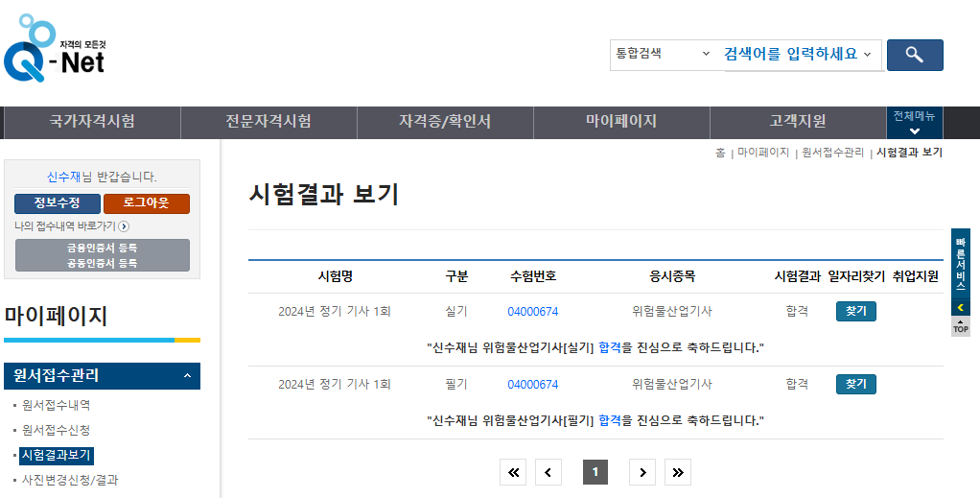Viewport: 980px width, 498px height.
Task: Click the 정보수정 button
Action: (x=58, y=203)
